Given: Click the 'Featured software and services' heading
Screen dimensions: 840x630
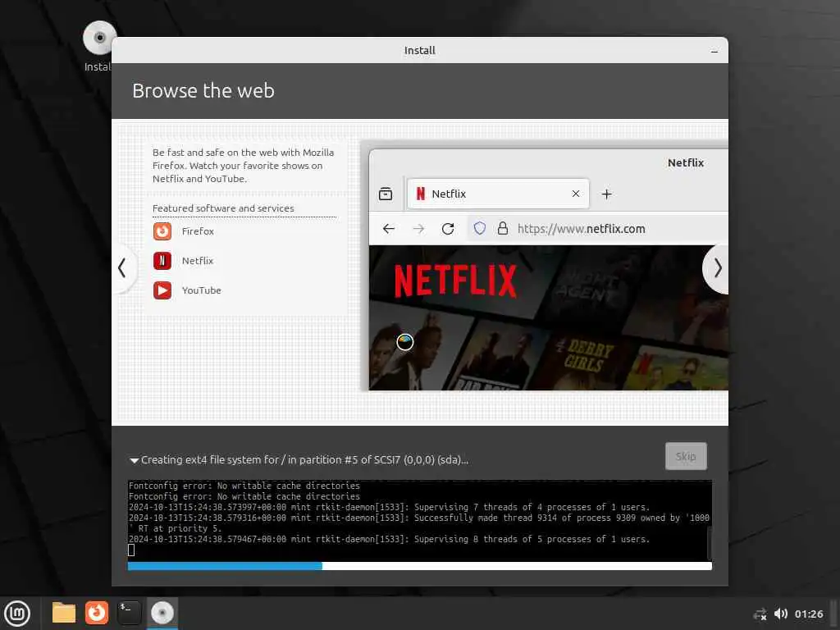Looking at the screenshot, I should pyautogui.click(x=223, y=208).
